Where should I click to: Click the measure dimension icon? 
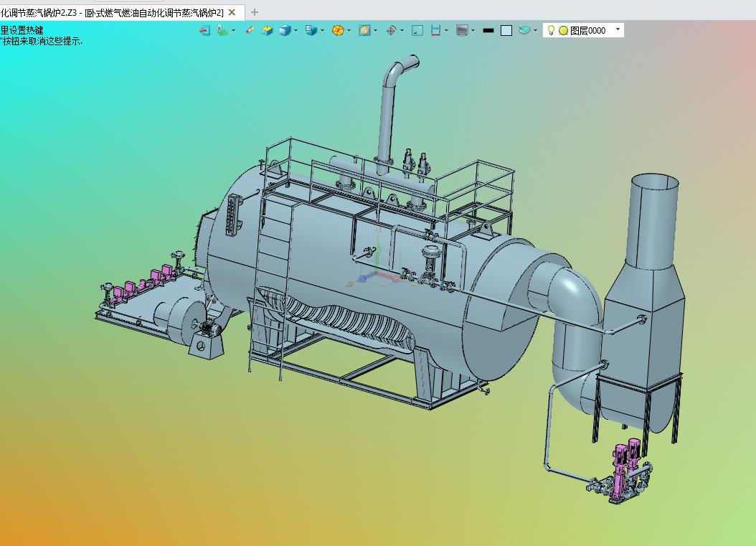(x=435, y=30)
